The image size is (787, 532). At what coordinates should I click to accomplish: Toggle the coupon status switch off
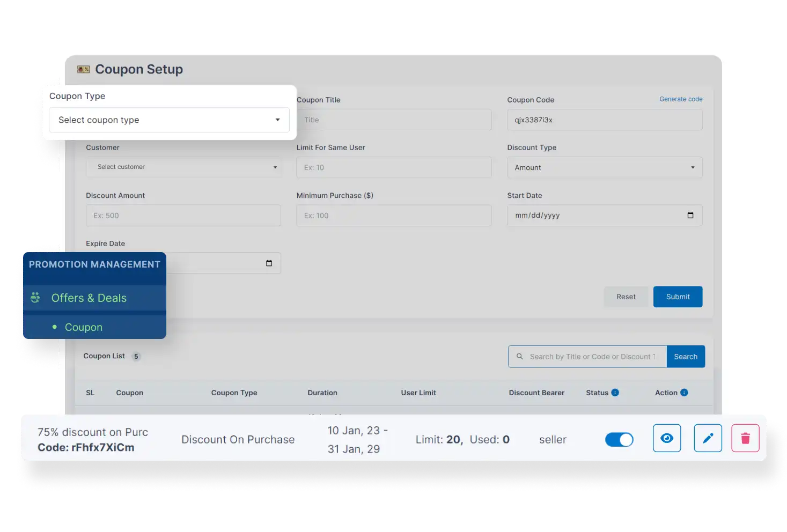coord(619,439)
